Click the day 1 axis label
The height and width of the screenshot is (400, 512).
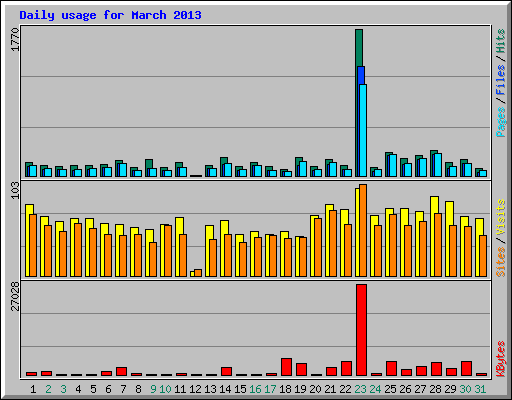pos(33,389)
